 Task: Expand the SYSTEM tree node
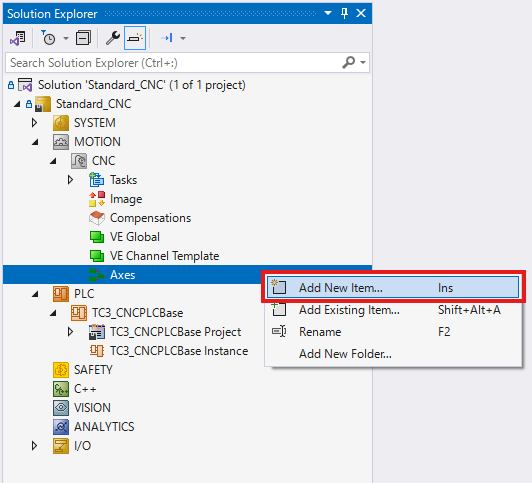pos(34,123)
